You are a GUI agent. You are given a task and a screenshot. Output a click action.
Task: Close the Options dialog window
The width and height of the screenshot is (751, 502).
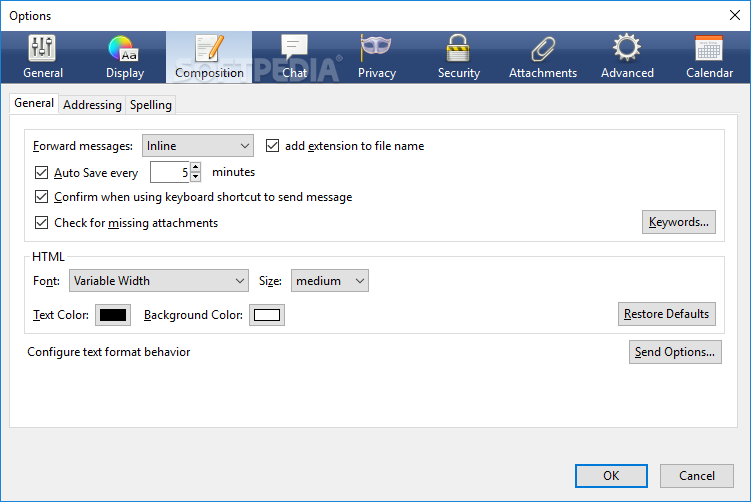click(x=735, y=15)
